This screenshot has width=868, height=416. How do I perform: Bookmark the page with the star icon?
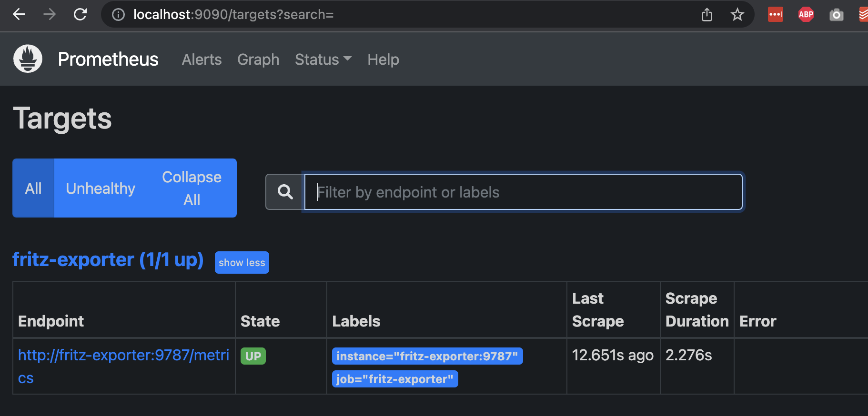point(737,15)
